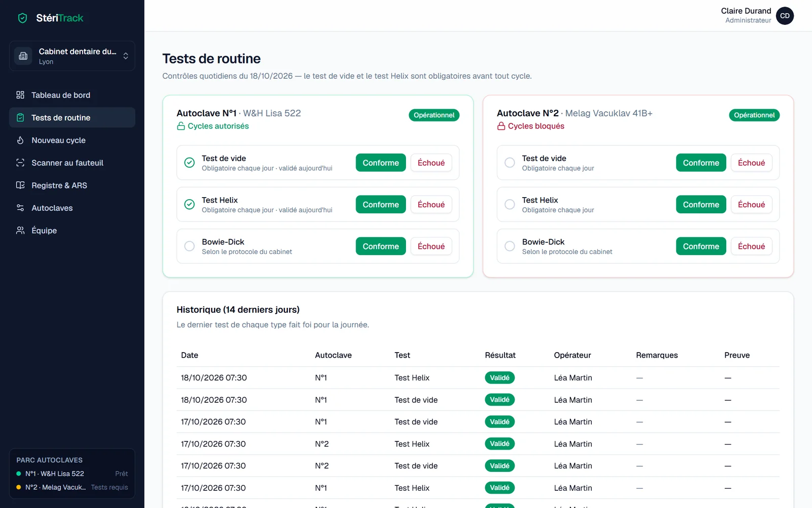Click user name Claire Durand
This screenshot has width=812, height=508.
click(746, 11)
